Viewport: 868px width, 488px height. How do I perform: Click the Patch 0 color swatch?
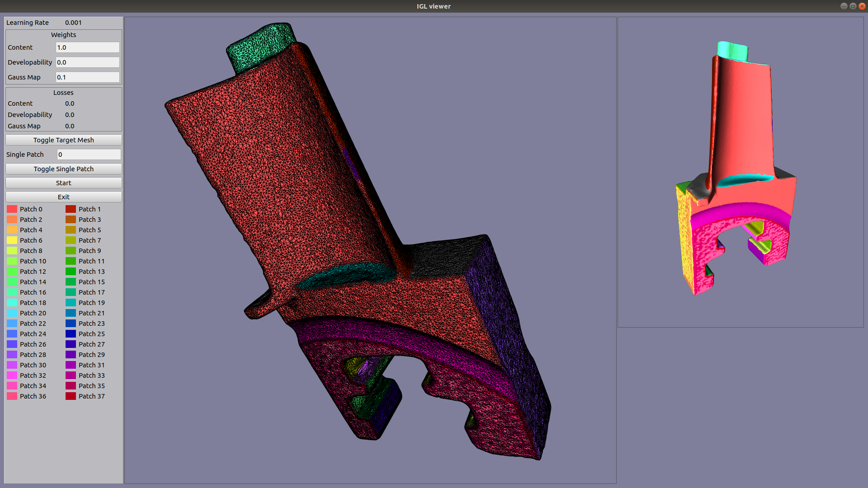(12, 209)
